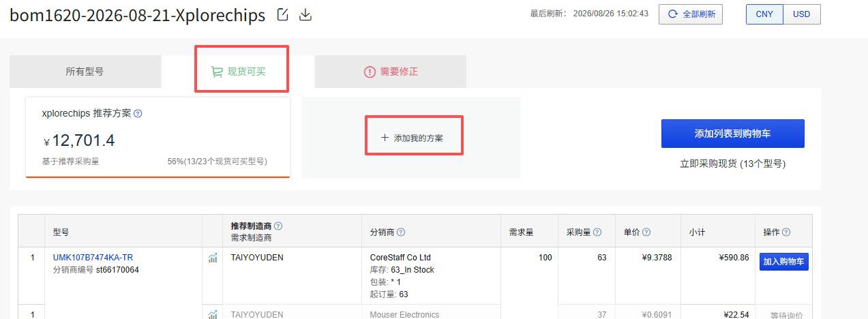The image size is (868, 319).
Task: Download the BOM file
Action: point(305,14)
